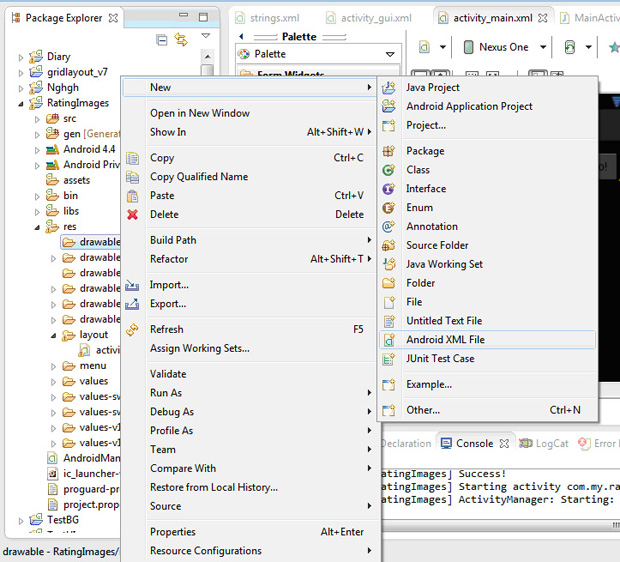
Task: Click Open in New Window
Action: (249, 113)
